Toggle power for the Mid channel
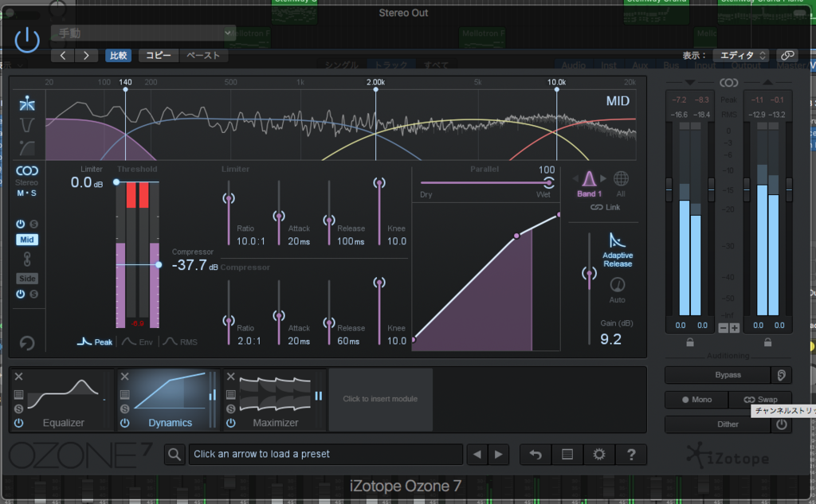The image size is (816, 504). [20, 225]
